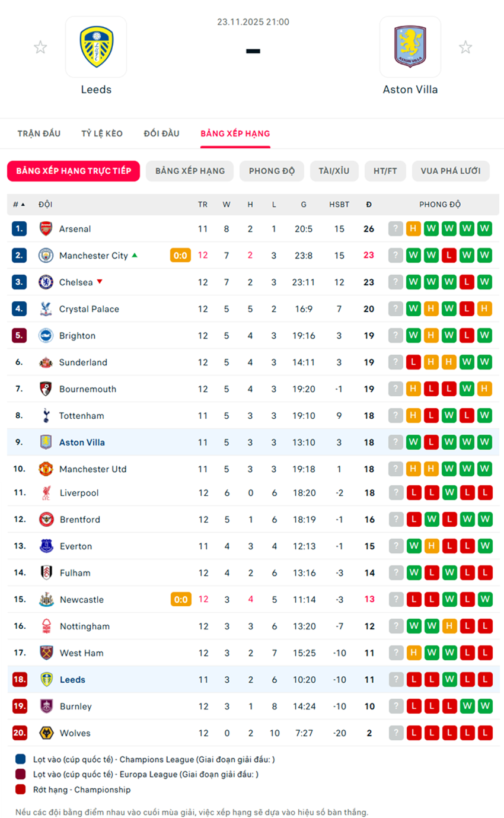Screen dimensions: 504x818
Task: Sort table by the # rank column
Action: (19, 205)
